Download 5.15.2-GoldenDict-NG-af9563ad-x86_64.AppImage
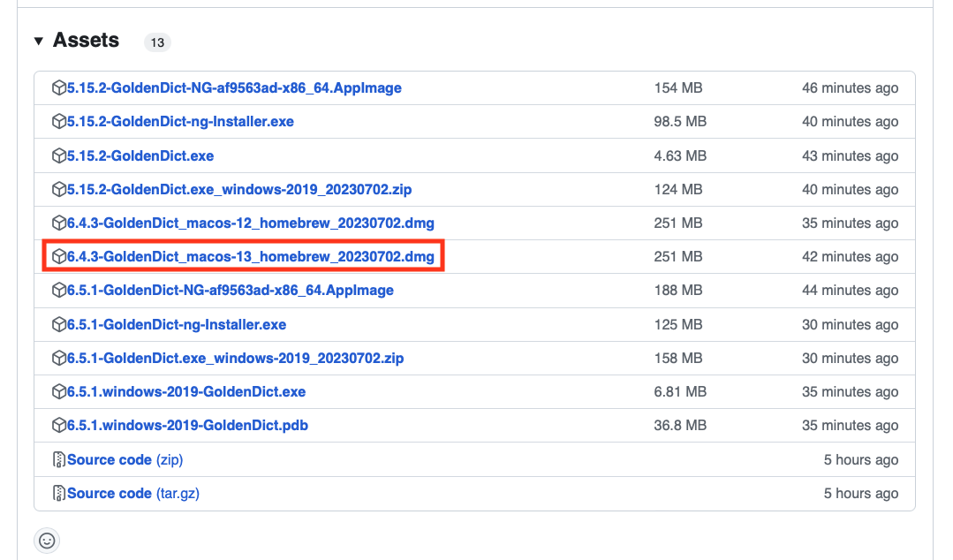Viewport: 953px width, 560px height. pyautogui.click(x=234, y=87)
